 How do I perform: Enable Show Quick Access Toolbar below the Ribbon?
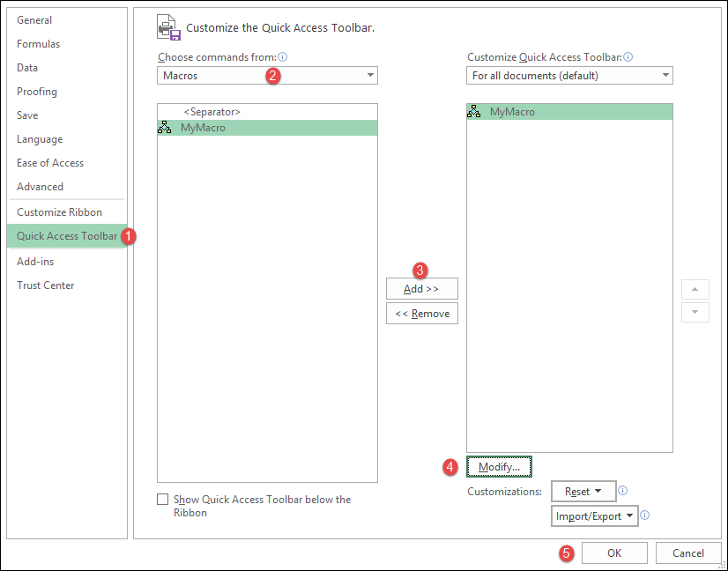pos(162,500)
